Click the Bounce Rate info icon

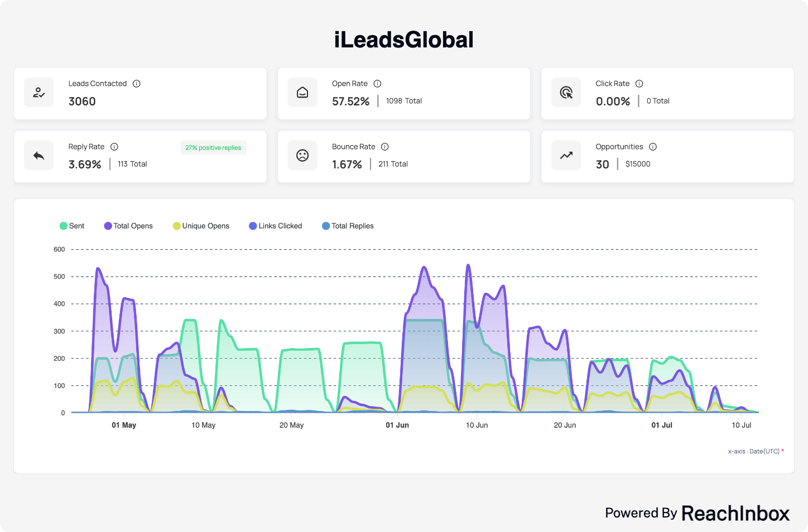[x=385, y=147]
